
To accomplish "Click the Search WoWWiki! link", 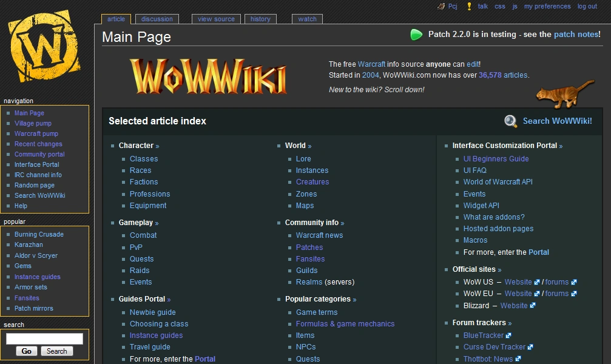I will 557,121.
